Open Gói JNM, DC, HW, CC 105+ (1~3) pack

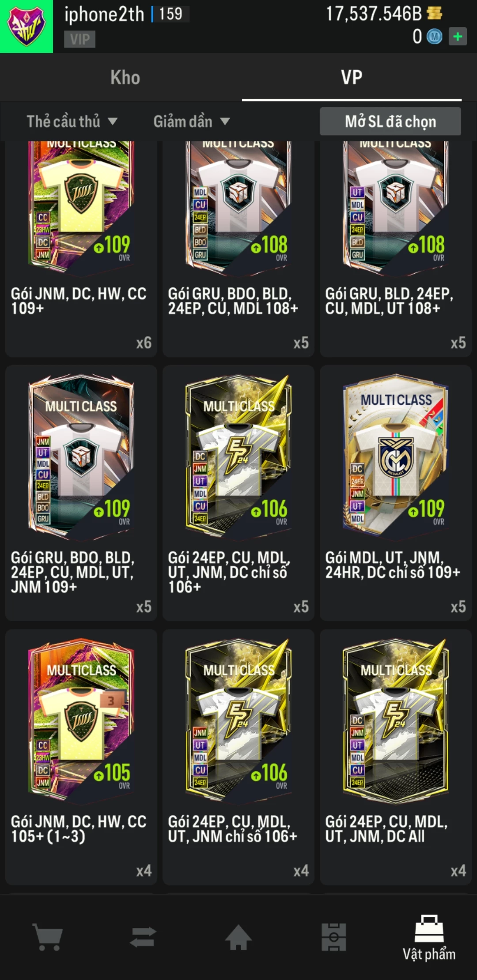[x=81, y=757]
